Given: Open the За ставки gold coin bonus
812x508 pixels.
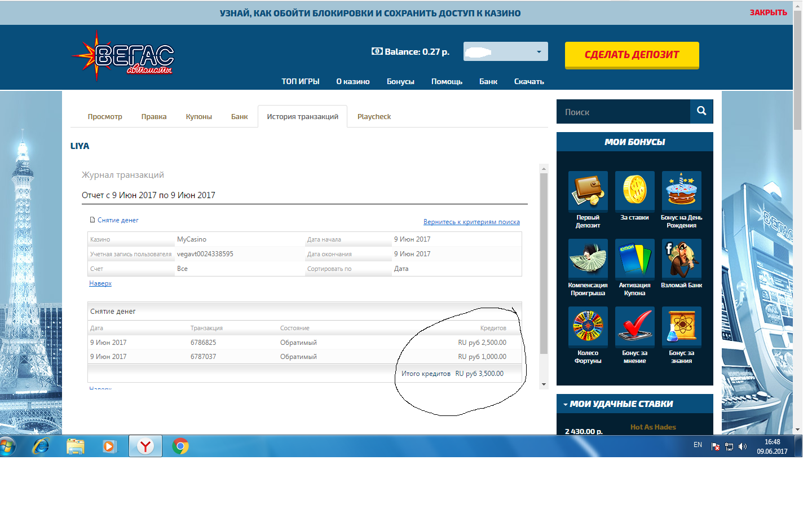Looking at the screenshot, I should point(635,191).
